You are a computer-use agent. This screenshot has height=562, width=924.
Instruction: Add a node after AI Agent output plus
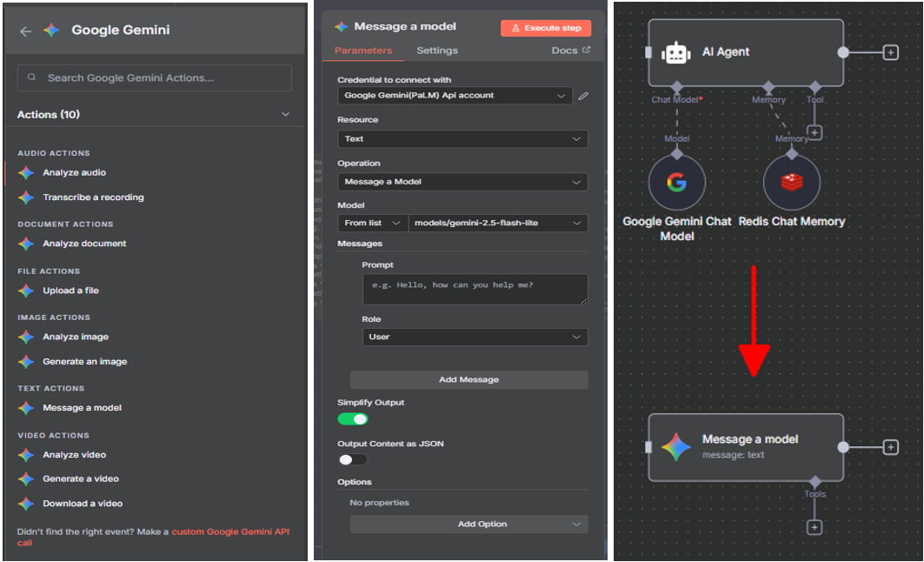click(890, 52)
